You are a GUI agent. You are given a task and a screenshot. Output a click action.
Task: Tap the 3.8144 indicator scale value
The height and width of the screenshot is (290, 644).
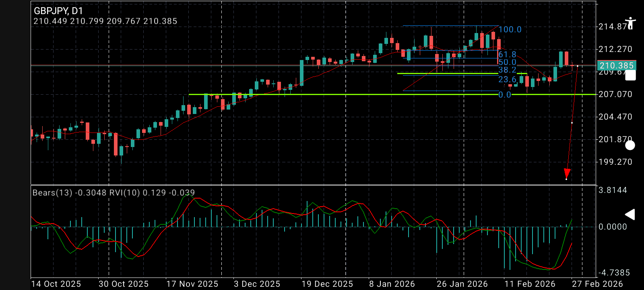tap(613, 190)
